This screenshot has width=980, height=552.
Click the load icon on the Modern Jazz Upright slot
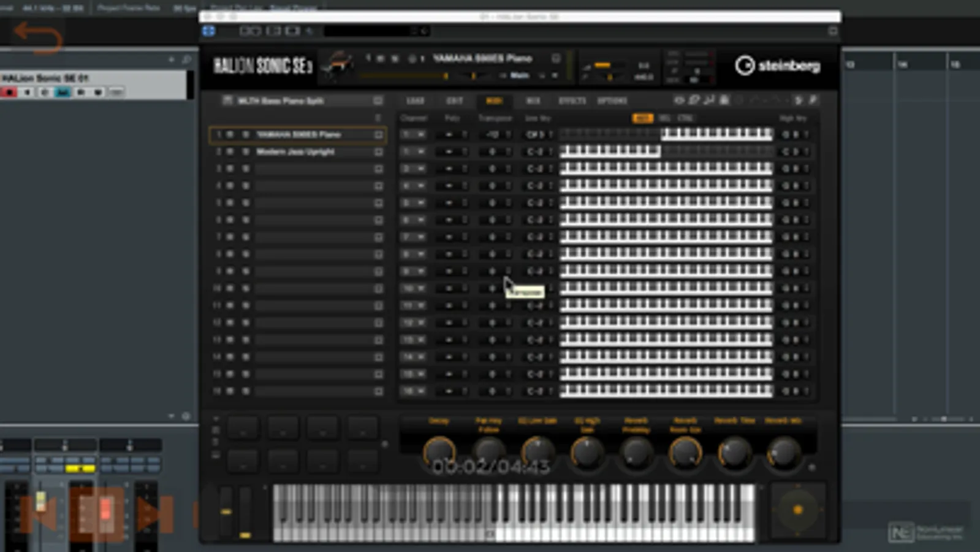378,151
